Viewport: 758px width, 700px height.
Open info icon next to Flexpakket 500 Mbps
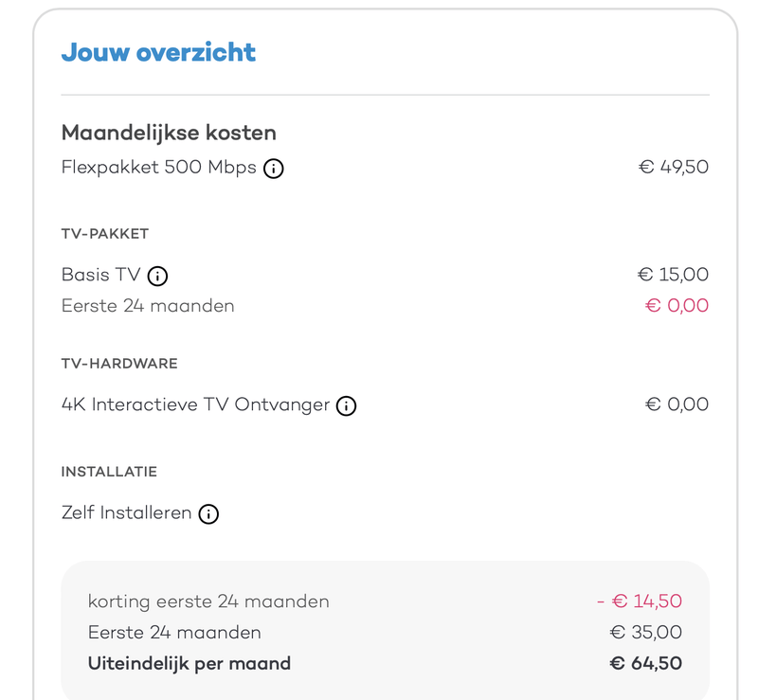point(274,170)
